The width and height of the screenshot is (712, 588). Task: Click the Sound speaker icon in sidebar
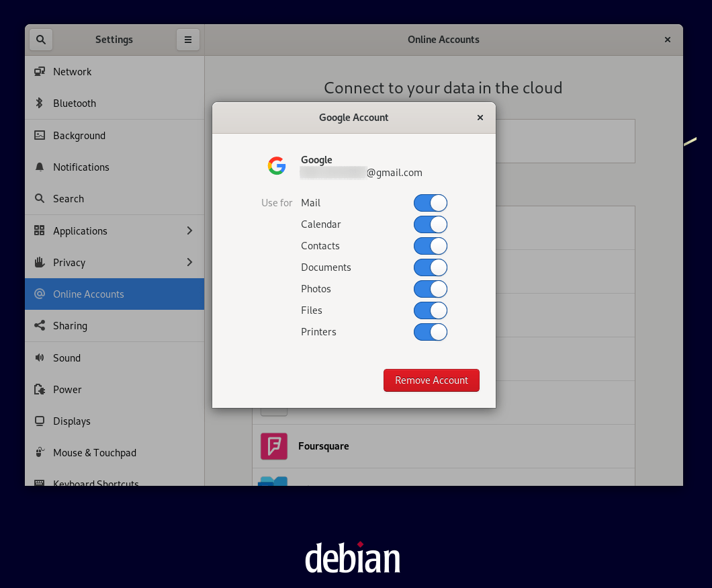40,358
